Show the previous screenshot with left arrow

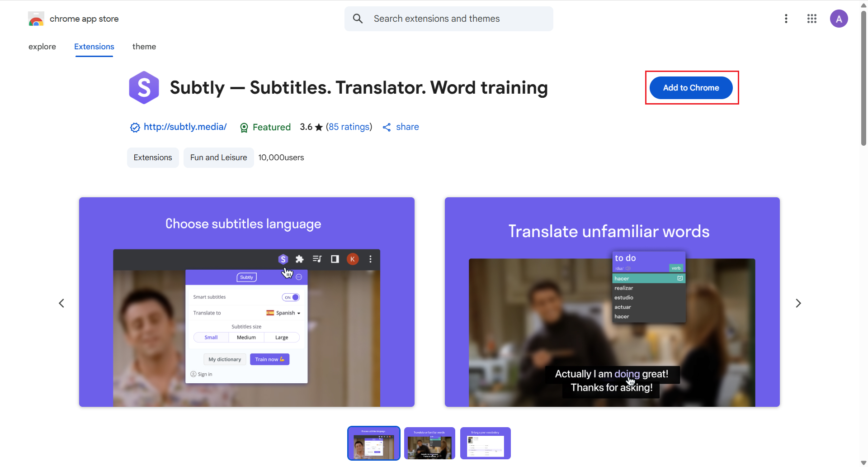click(61, 303)
